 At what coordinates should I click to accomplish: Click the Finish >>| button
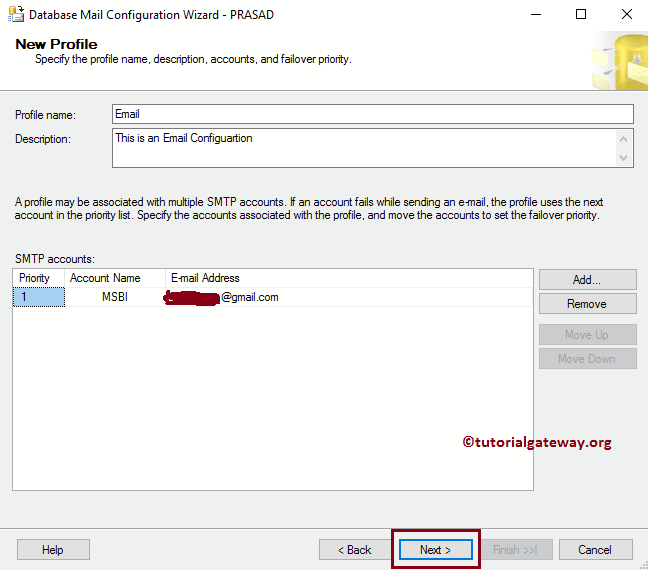tap(516, 550)
